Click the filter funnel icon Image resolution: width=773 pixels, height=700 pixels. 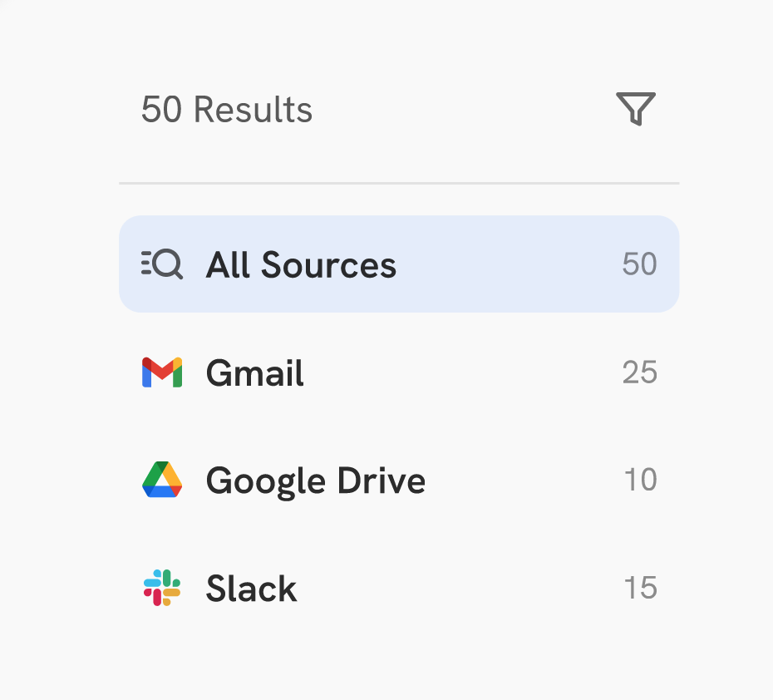[636, 109]
